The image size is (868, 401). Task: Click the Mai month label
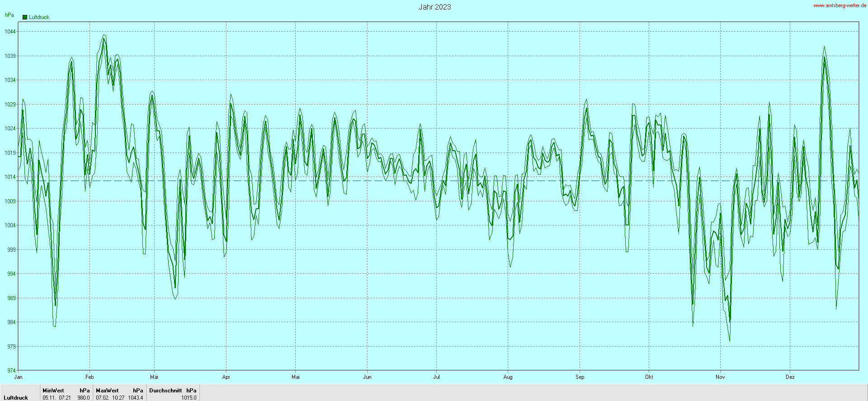point(296,377)
